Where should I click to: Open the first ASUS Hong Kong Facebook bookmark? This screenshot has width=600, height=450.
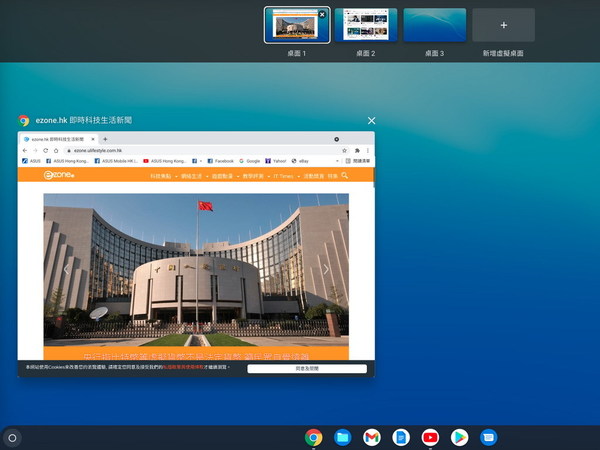click(67, 161)
